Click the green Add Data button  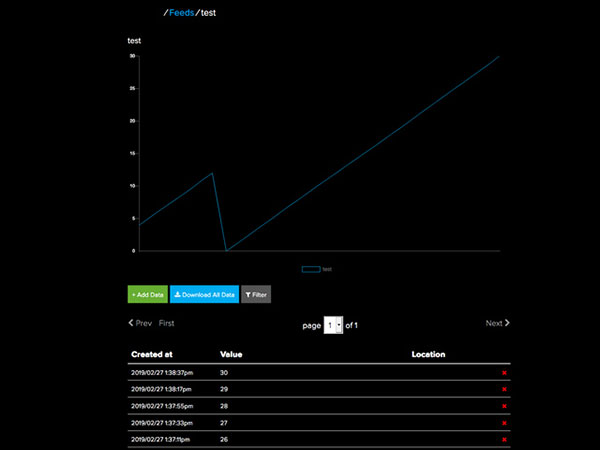click(148, 295)
